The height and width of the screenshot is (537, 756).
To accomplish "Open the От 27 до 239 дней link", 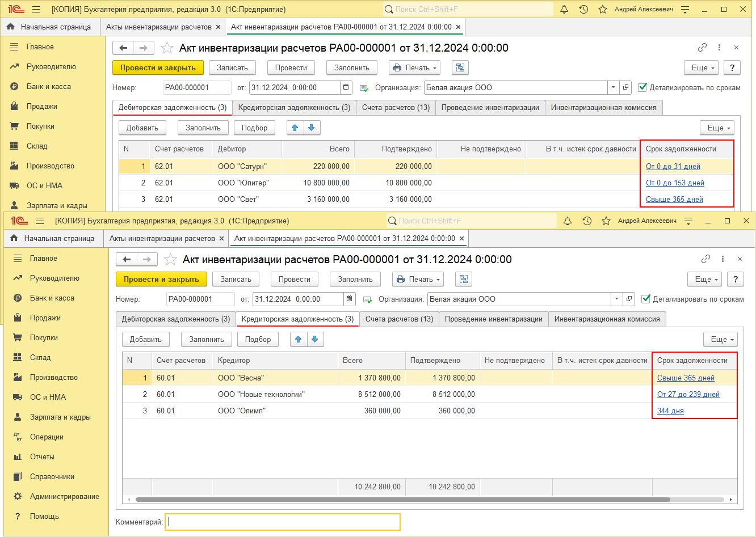I will (x=688, y=394).
